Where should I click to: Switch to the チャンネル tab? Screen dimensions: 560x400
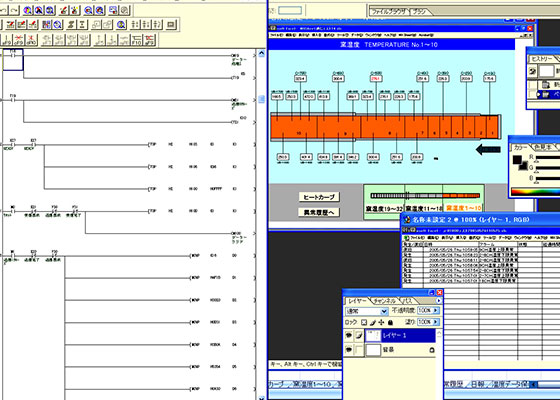pyautogui.click(x=384, y=301)
